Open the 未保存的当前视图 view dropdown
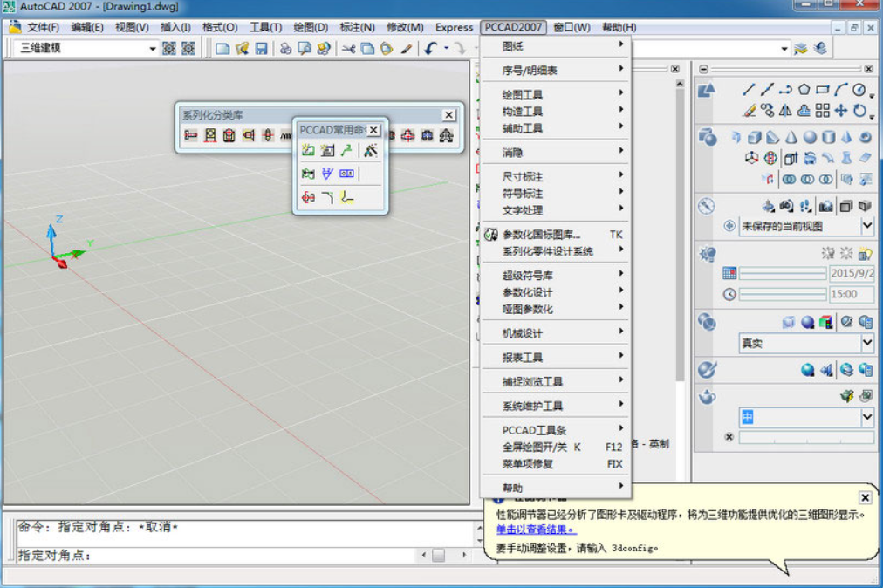The image size is (883, 588). (867, 227)
